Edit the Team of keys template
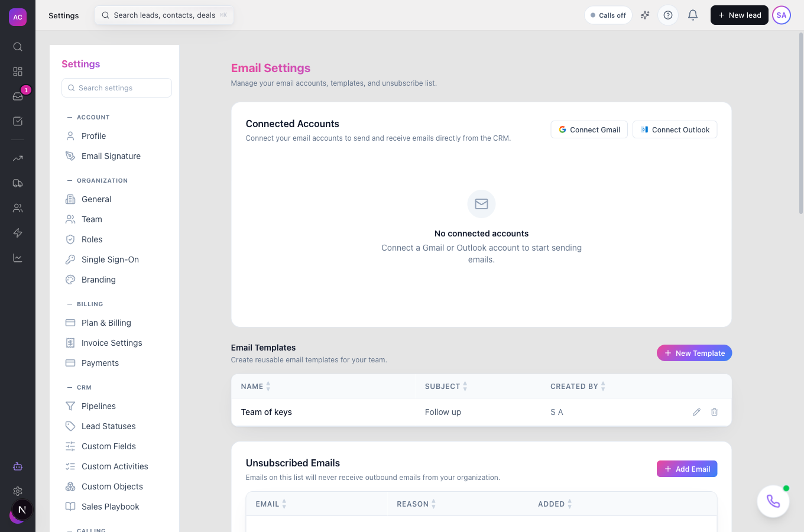Image resolution: width=804 pixels, height=532 pixels. (696, 412)
